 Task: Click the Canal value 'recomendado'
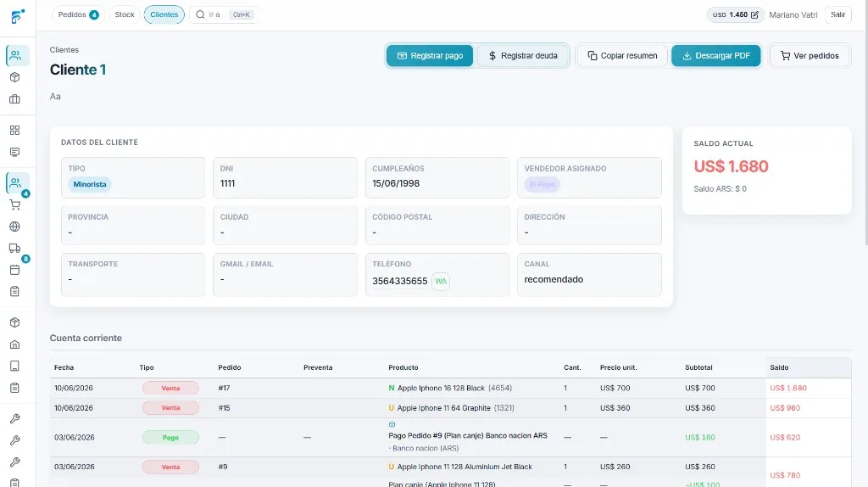tap(554, 279)
